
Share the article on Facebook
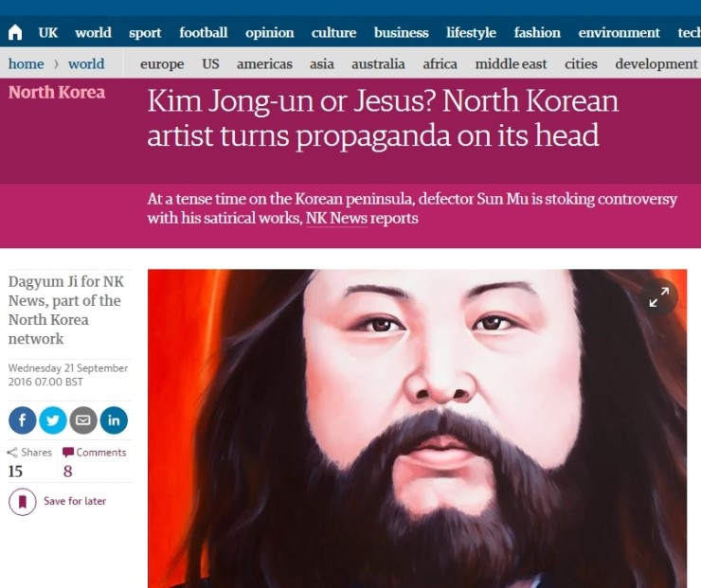23,420
